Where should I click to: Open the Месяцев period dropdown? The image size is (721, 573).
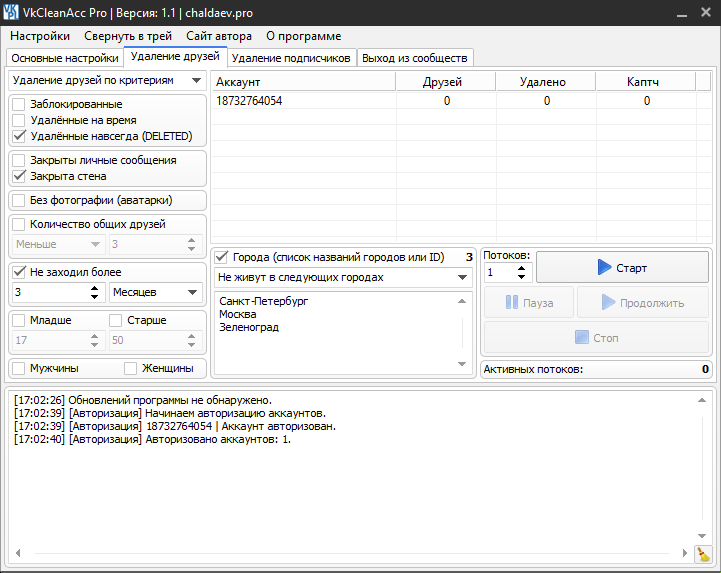[155, 292]
